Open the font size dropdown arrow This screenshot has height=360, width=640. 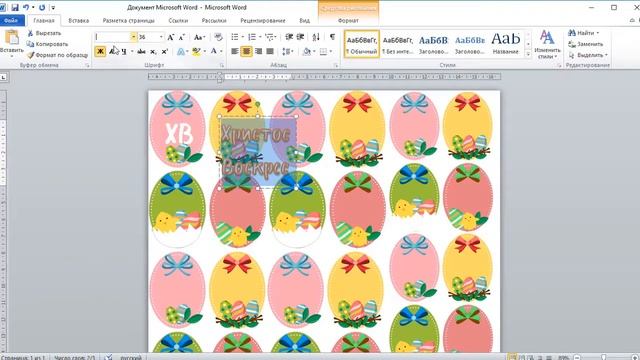click(161, 37)
